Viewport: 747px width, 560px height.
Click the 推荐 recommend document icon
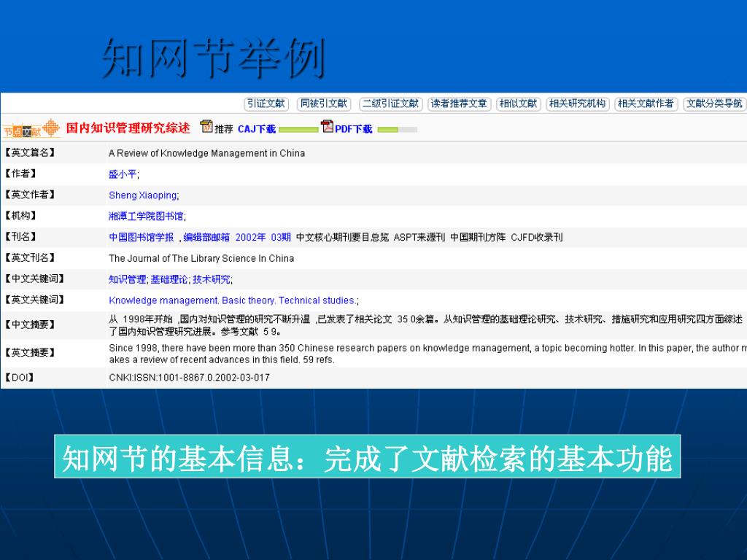tap(206, 127)
